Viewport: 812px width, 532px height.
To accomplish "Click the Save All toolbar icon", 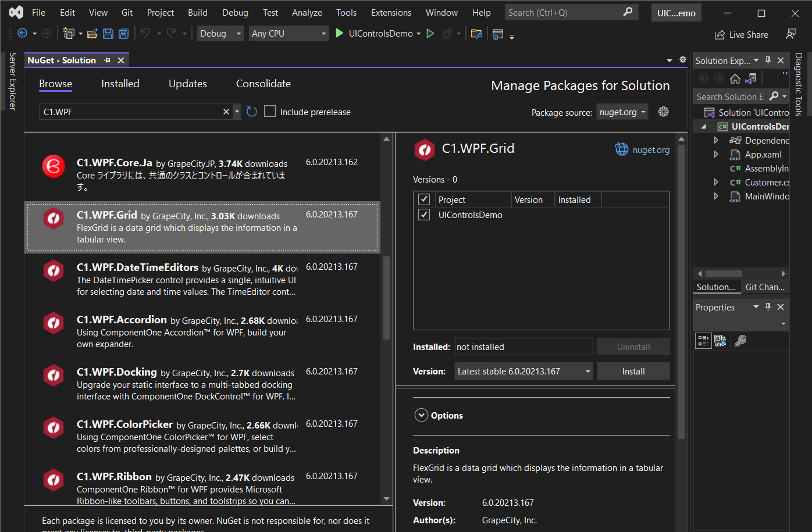I will pos(123,34).
